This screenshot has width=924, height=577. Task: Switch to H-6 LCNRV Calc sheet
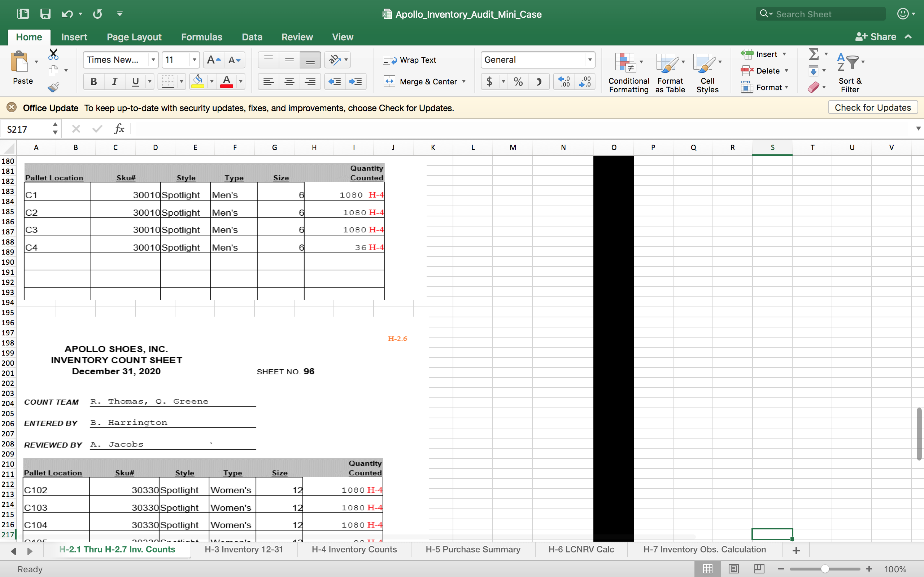tap(581, 549)
